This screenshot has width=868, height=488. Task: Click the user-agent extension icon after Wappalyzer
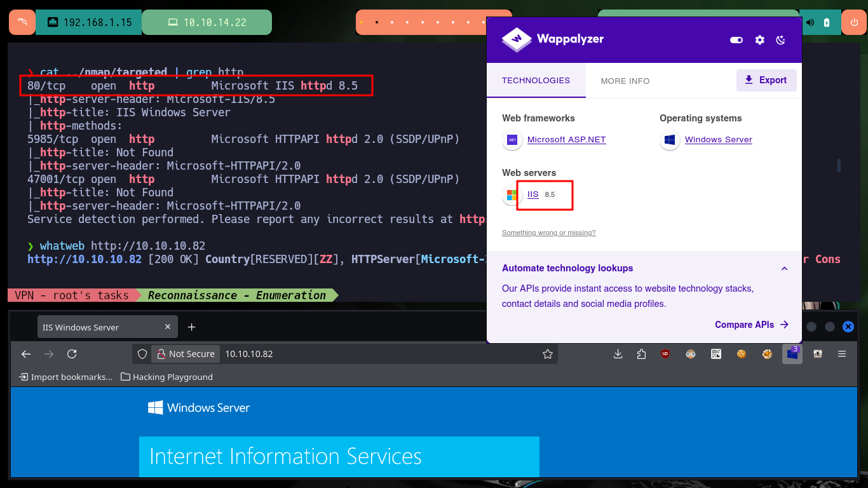[x=818, y=354]
